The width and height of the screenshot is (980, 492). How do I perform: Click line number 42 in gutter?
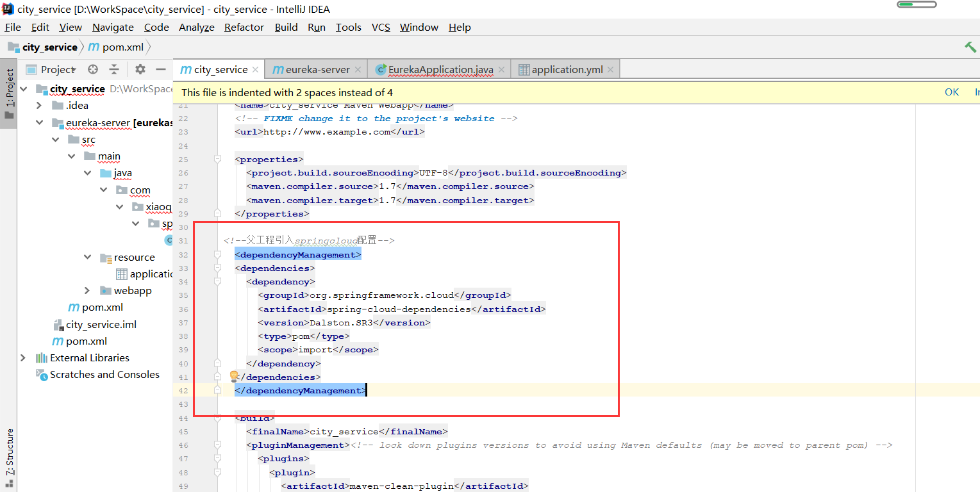184,391
